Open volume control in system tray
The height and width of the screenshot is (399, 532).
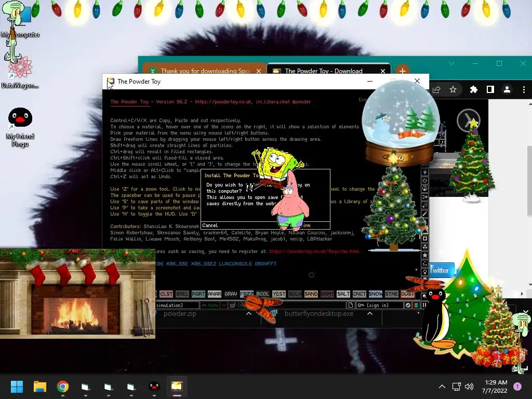(x=469, y=387)
